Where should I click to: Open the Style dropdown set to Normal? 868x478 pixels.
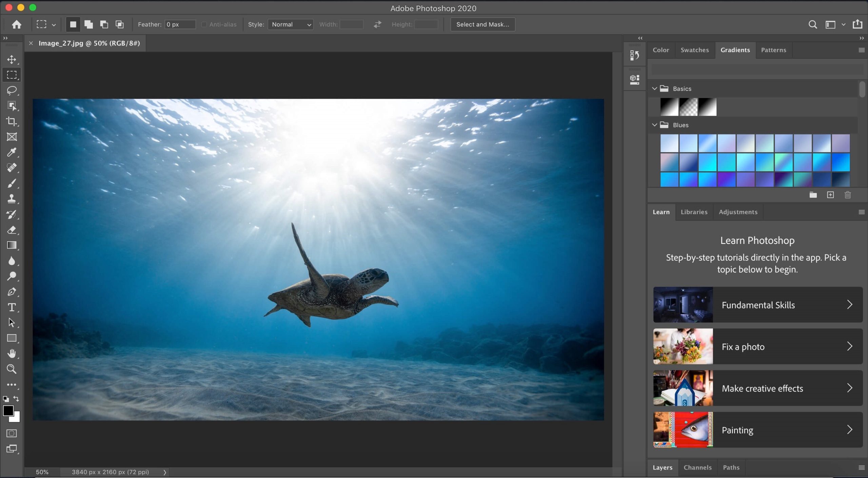click(x=291, y=24)
